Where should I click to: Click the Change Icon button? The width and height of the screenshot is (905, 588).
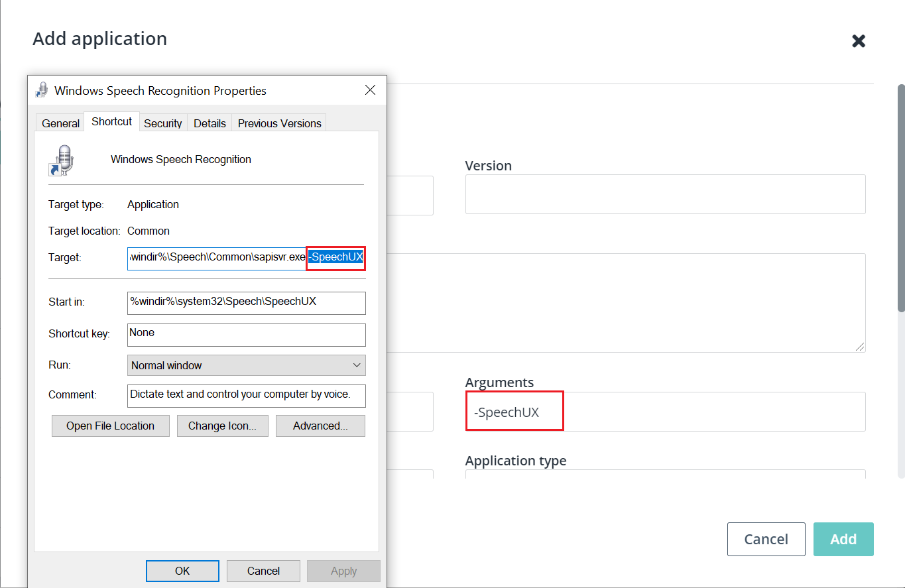(223, 426)
